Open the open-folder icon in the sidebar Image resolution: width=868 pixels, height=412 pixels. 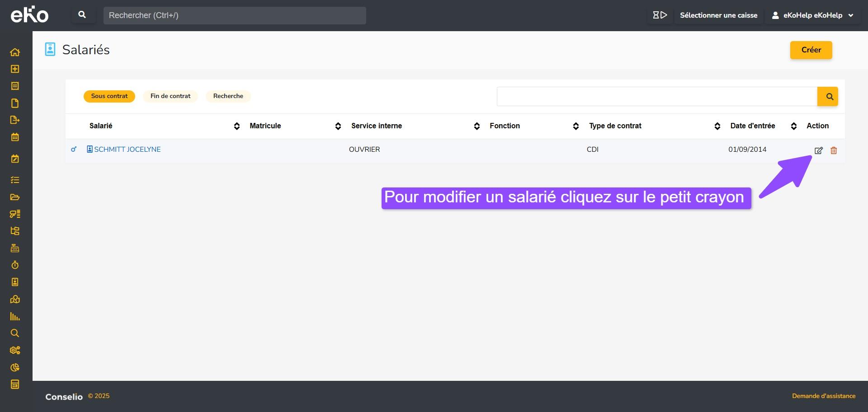15,197
